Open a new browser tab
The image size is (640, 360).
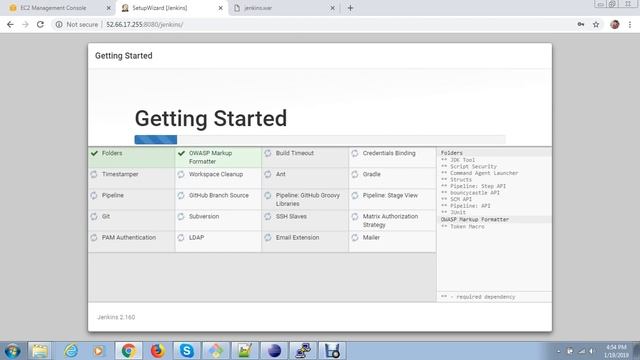click(x=350, y=8)
